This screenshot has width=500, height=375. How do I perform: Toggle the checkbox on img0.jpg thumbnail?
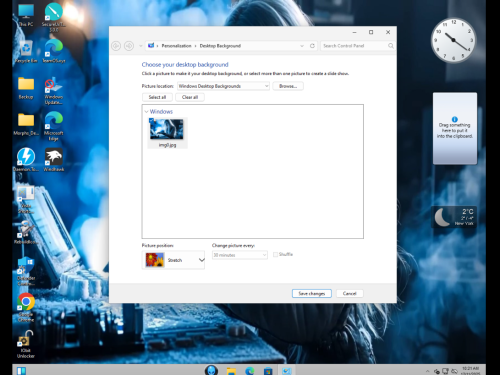click(152, 120)
